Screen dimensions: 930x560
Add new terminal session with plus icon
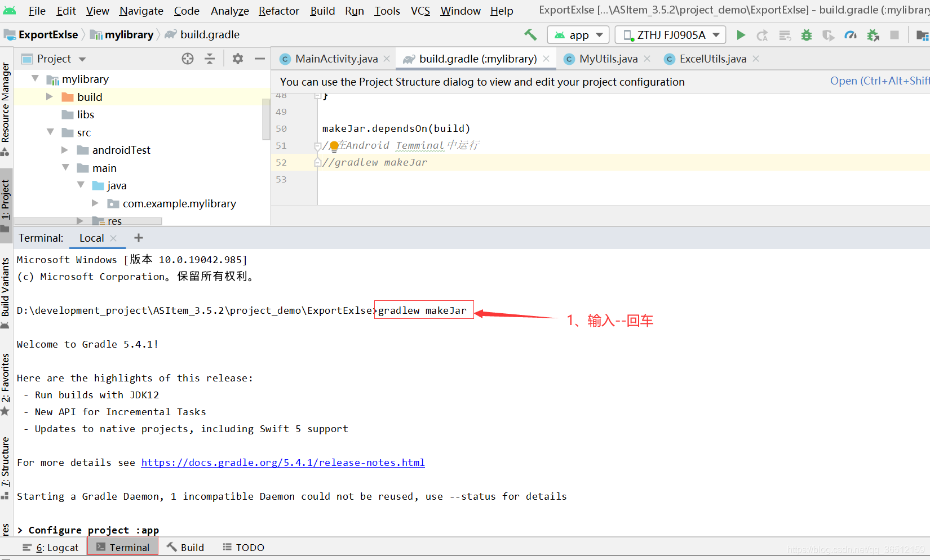(139, 238)
